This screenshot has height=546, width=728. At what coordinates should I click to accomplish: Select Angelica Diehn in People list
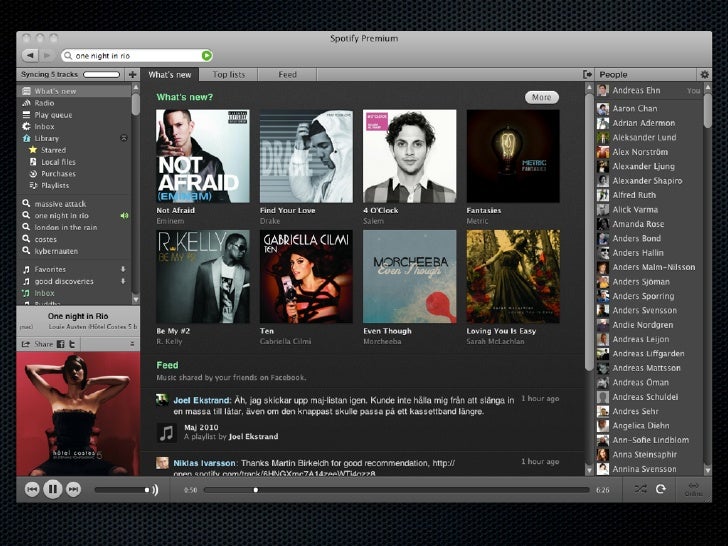coord(640,425)
